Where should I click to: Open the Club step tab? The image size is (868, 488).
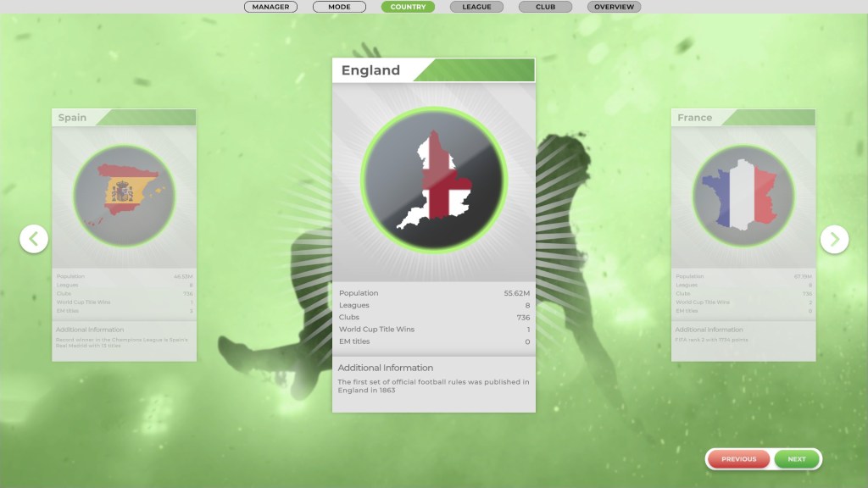click(x=545, y=7)
